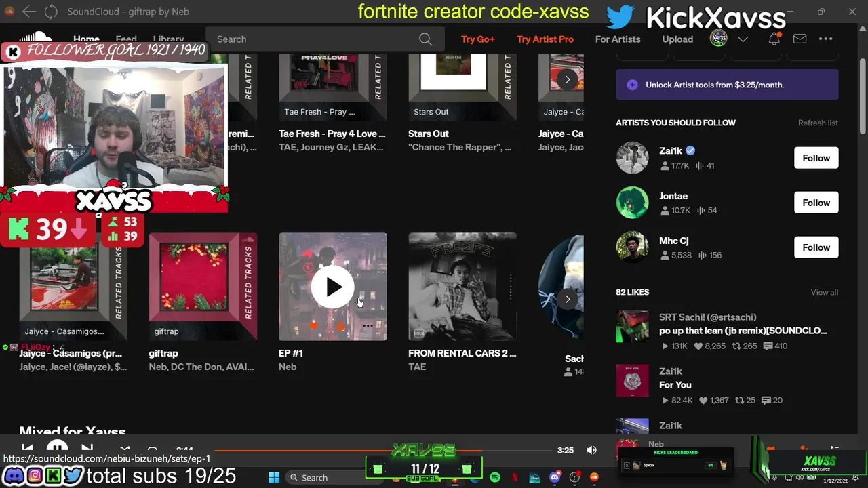This screenshot has width=868, height=488.
Task: Follow Zai1k
Action: [816, 158]
